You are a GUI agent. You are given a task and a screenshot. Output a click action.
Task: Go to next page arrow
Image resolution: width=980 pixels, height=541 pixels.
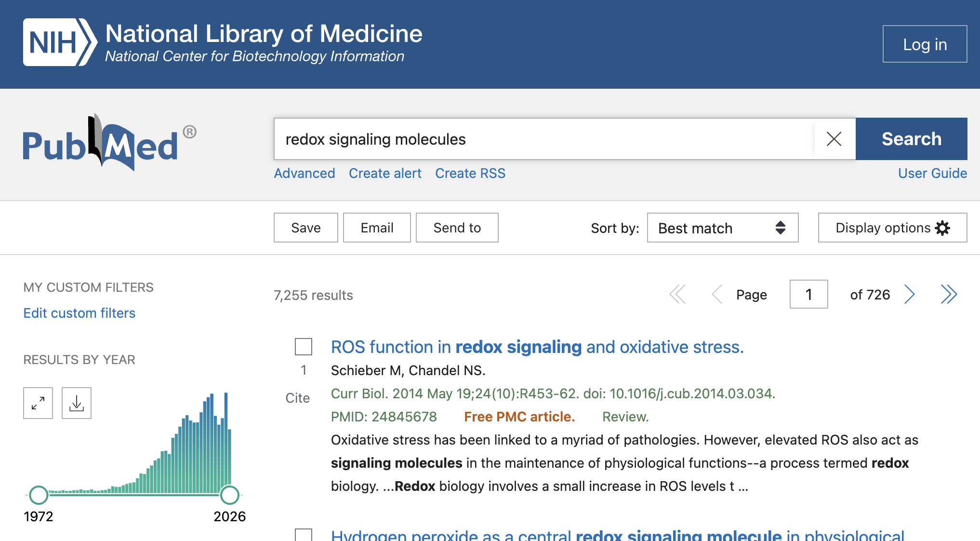pyautogui.click(x=909, y=294)
